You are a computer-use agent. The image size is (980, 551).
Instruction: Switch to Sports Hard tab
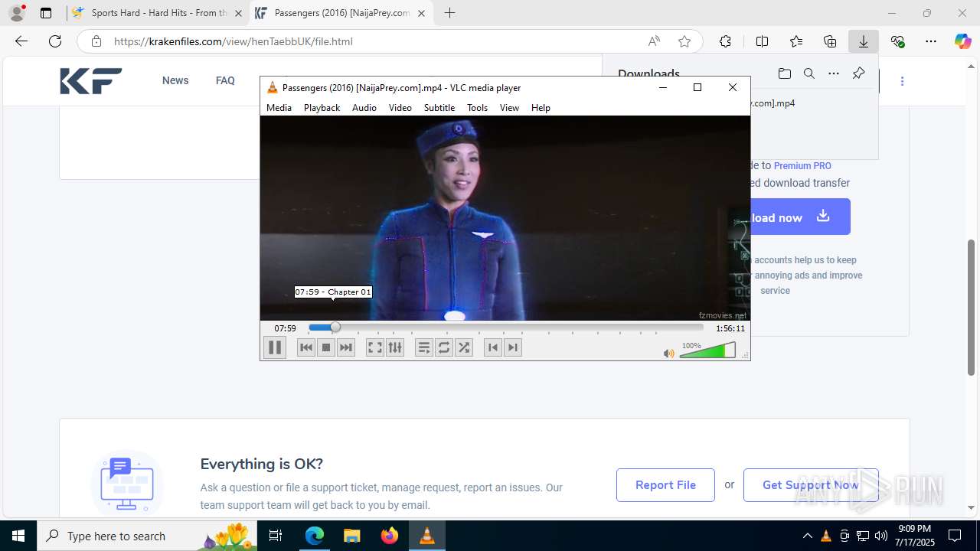pos(158,13)
